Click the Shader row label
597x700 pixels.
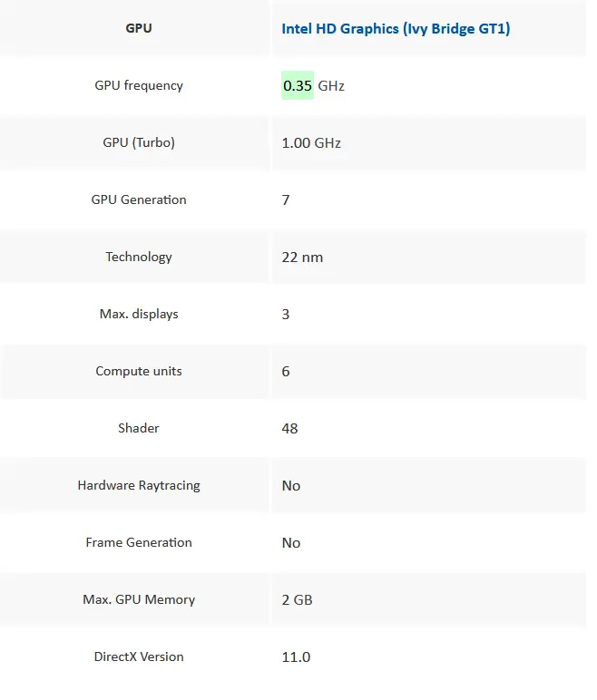[139, 428]
